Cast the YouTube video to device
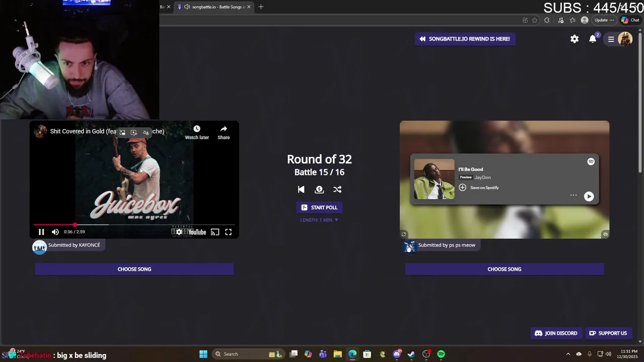The height and width of the screenshot is (362, 644). pyautogui.click(x=215, y=232)
